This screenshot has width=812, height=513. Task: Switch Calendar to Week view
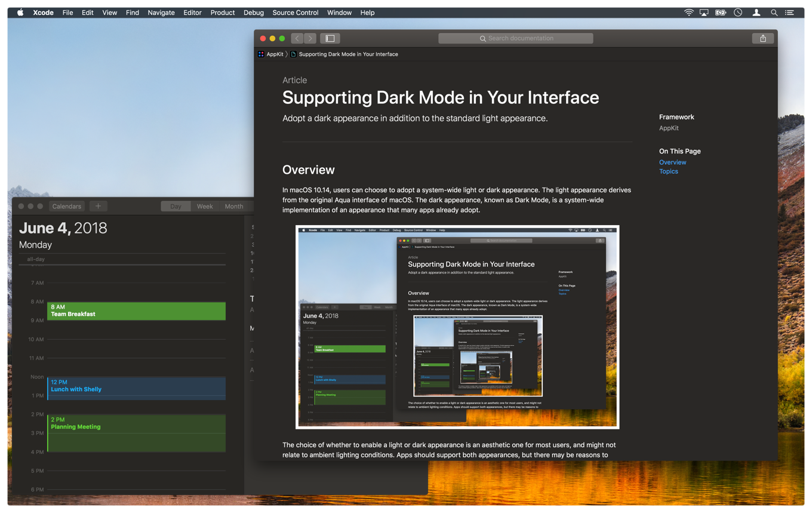click(205, 206)
